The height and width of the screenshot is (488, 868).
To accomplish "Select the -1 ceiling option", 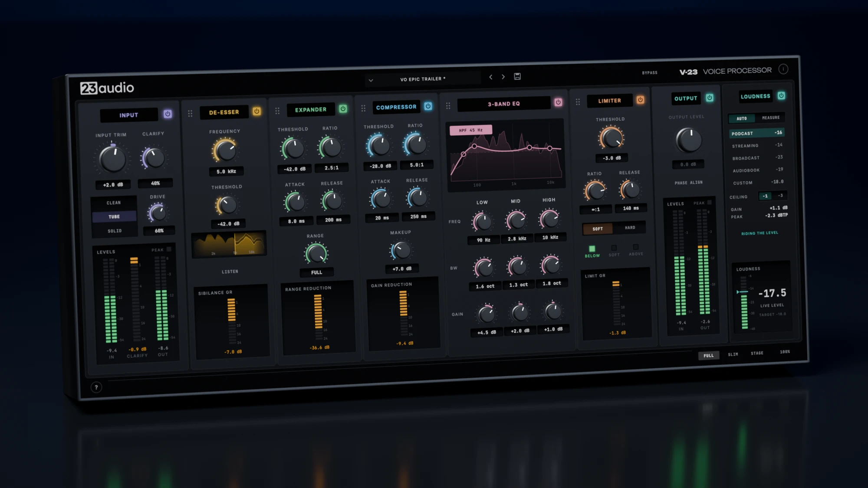I will point(765,196).
